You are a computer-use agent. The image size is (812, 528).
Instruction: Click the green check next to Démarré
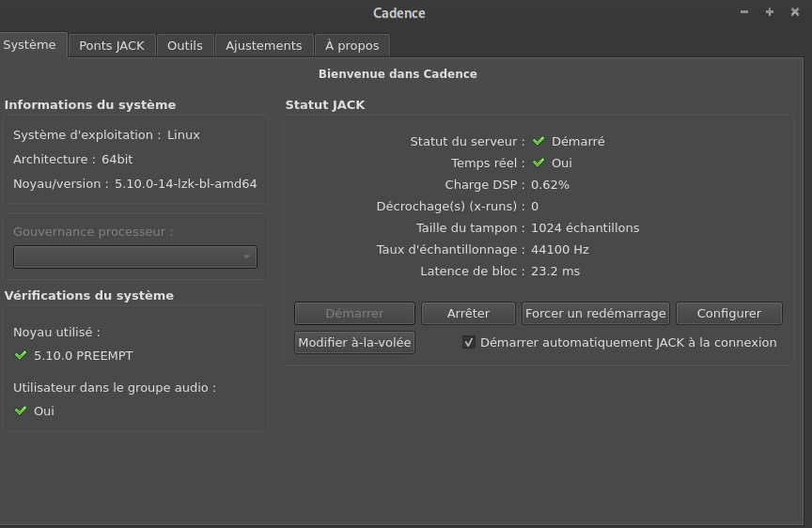[x=539, y=142]
